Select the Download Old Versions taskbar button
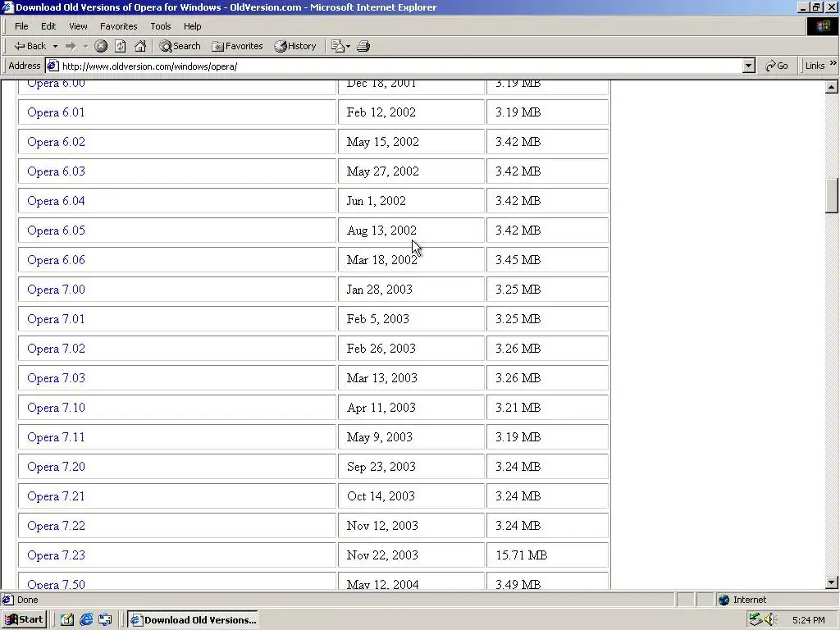 (x=193, y=620)
